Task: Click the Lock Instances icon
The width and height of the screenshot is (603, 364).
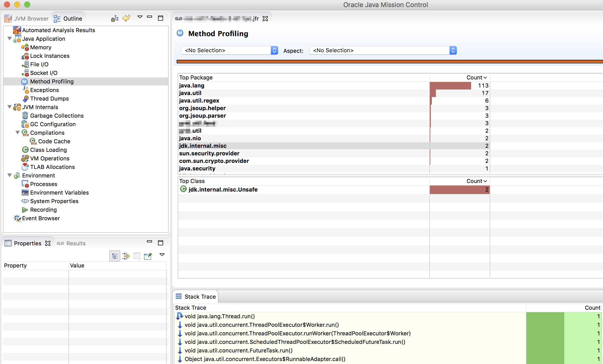Action: 25,56
